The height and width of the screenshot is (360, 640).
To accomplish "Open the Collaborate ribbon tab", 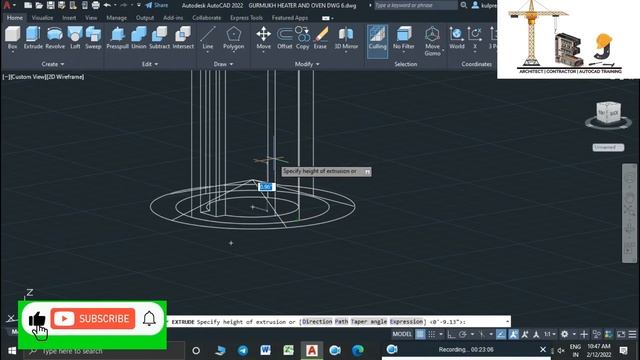I will (207, 18).
